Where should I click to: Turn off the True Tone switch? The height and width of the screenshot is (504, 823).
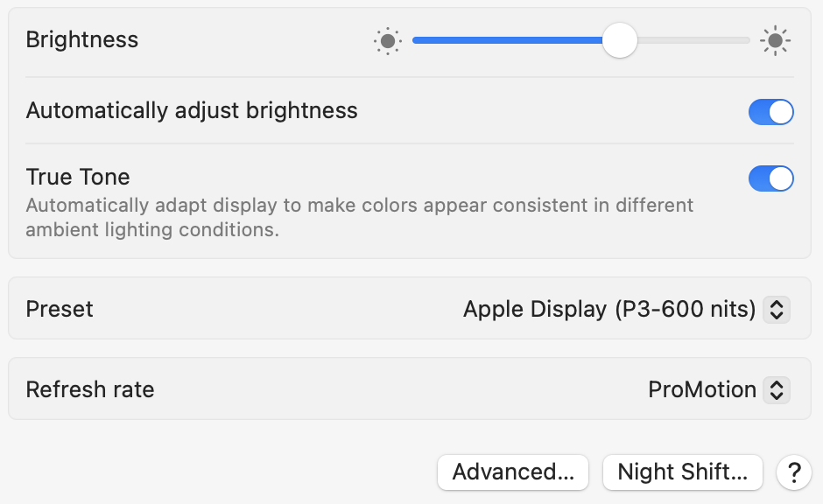[770, 178]
